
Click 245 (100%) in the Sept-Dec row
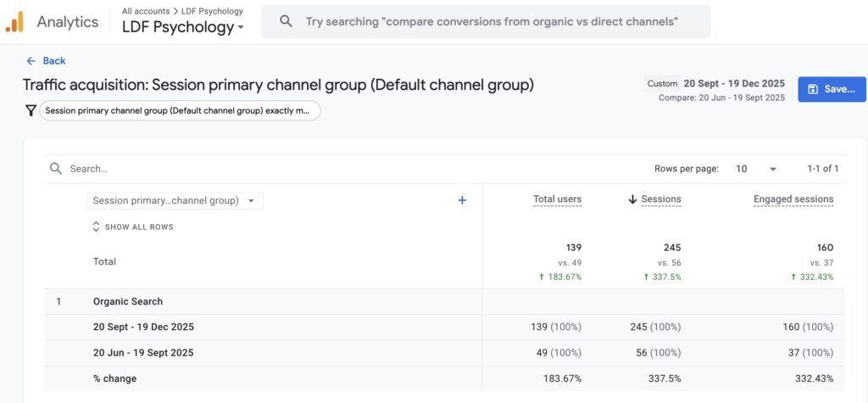point(655,327)
